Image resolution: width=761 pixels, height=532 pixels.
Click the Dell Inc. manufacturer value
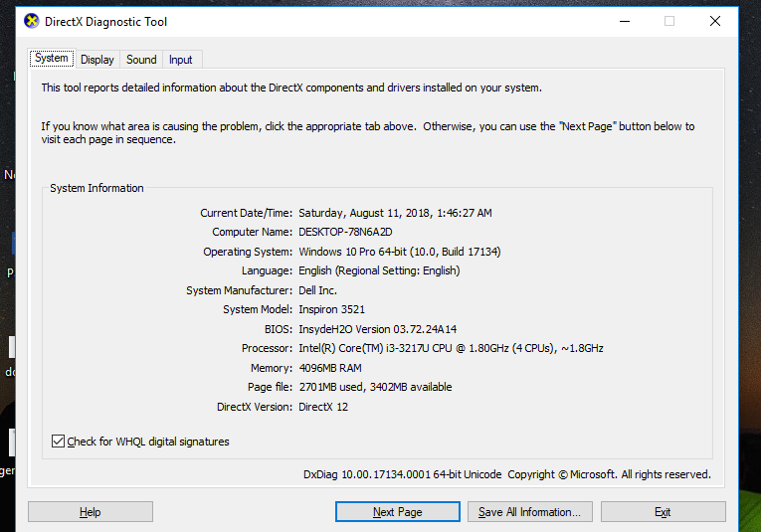point(318,290)
